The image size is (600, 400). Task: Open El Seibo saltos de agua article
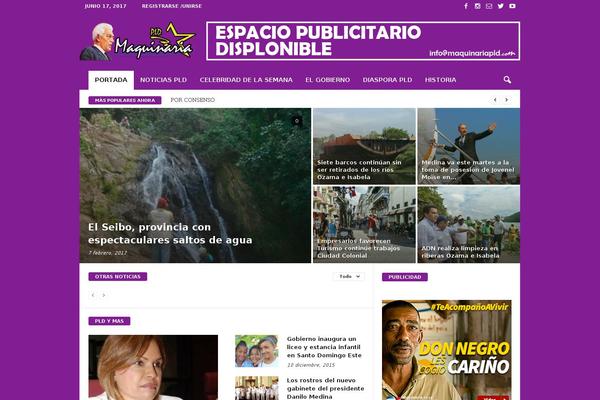[170, 233]
